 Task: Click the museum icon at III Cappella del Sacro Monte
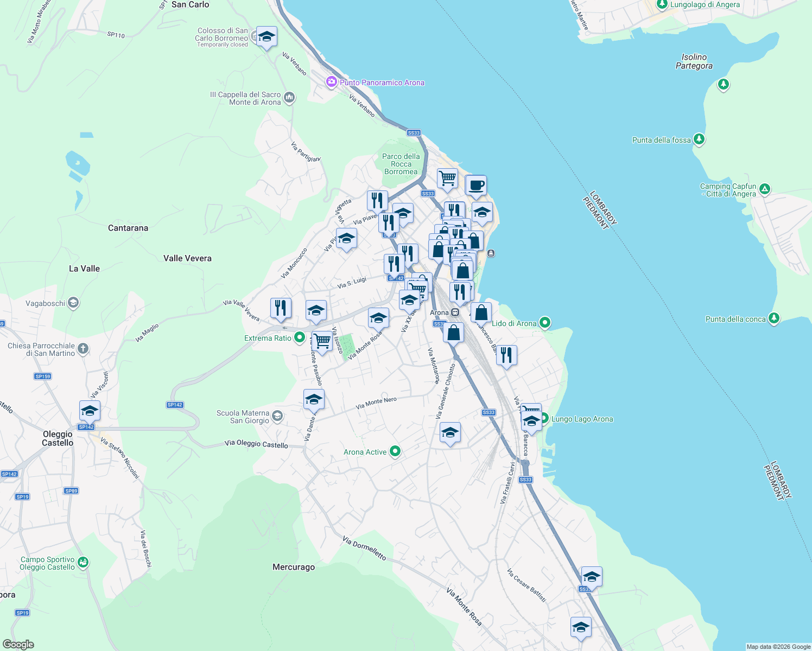(288, 98)
